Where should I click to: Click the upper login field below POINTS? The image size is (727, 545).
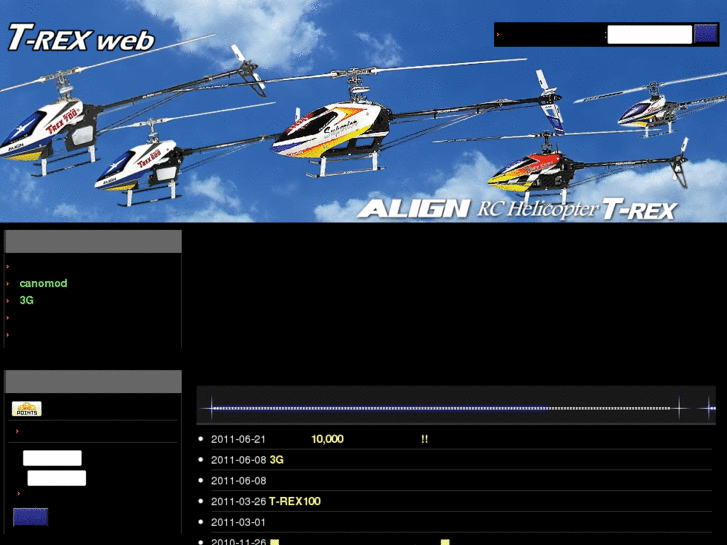(52, 458)
